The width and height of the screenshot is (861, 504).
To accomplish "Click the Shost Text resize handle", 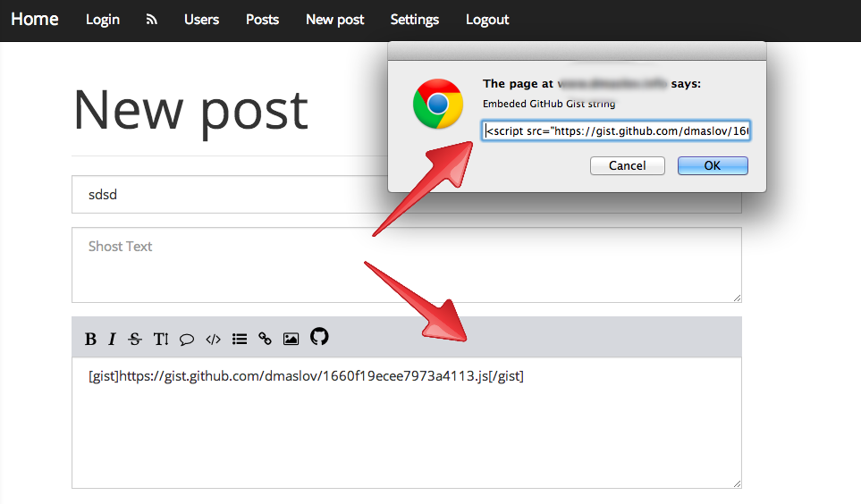I will pyautogui.click(x=737, y=298).
